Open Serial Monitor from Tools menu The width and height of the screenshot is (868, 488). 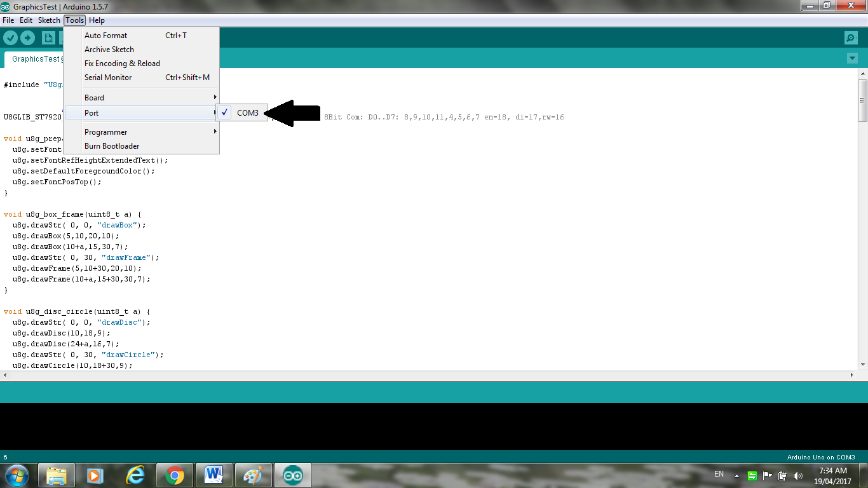click(x=142, y=78)
